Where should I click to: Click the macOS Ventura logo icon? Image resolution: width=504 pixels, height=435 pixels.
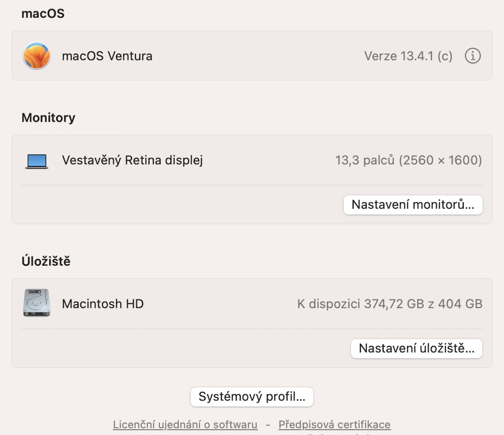point(36,56)
